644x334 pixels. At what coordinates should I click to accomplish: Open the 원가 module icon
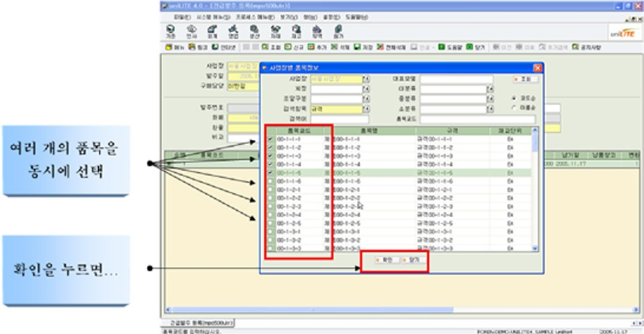[338, 31]
